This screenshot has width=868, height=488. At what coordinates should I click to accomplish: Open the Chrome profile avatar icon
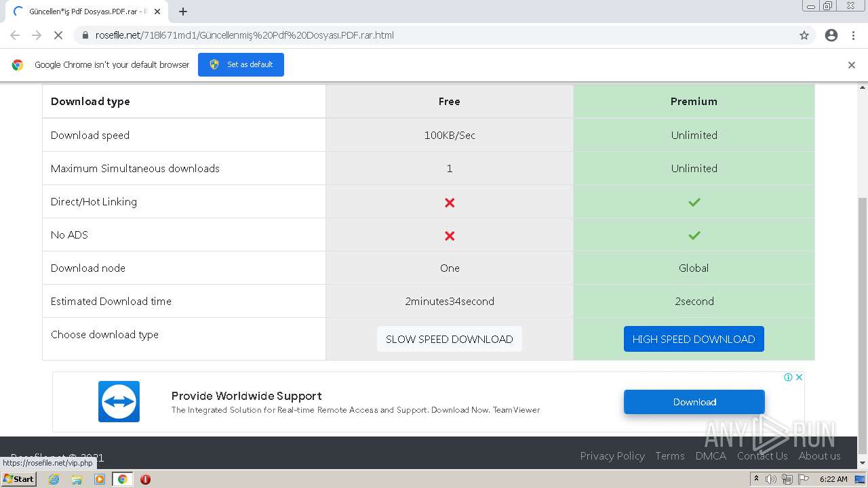tap(831, 35)
